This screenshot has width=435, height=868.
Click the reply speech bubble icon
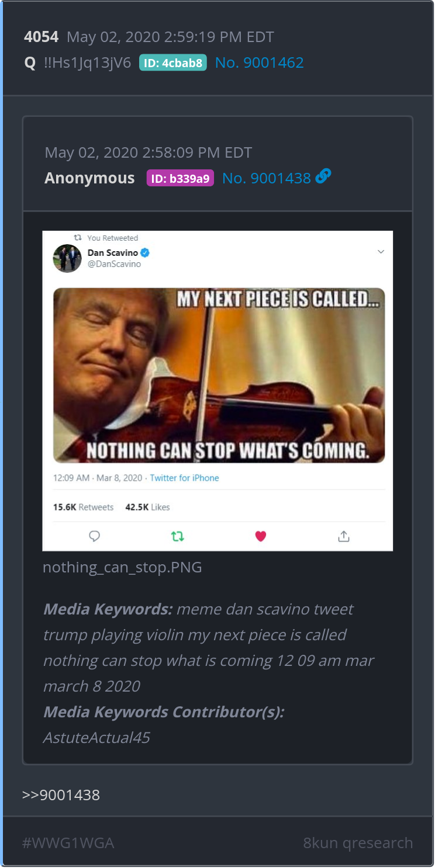click(x=94, y=536)
